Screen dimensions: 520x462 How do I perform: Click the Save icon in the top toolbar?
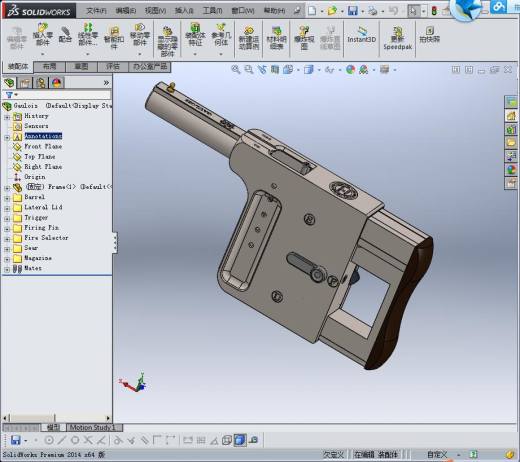[x=353, y=11]
